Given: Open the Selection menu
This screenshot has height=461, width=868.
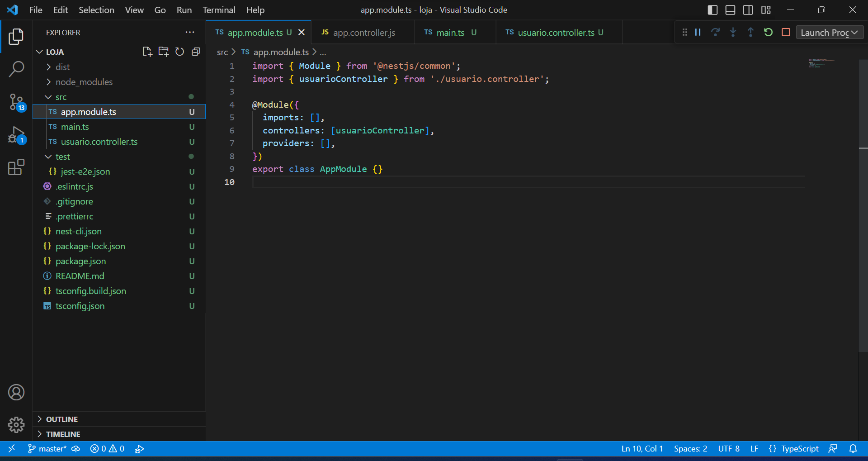Looking at the screenshot, I should (96, 10).
